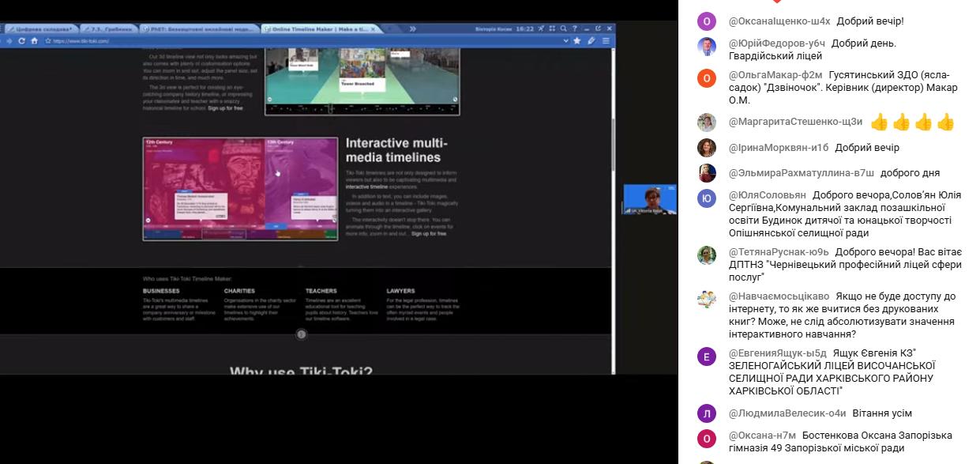Click the browser reload icon
This screenshot has height=464, width=980.
click(21, 40)
